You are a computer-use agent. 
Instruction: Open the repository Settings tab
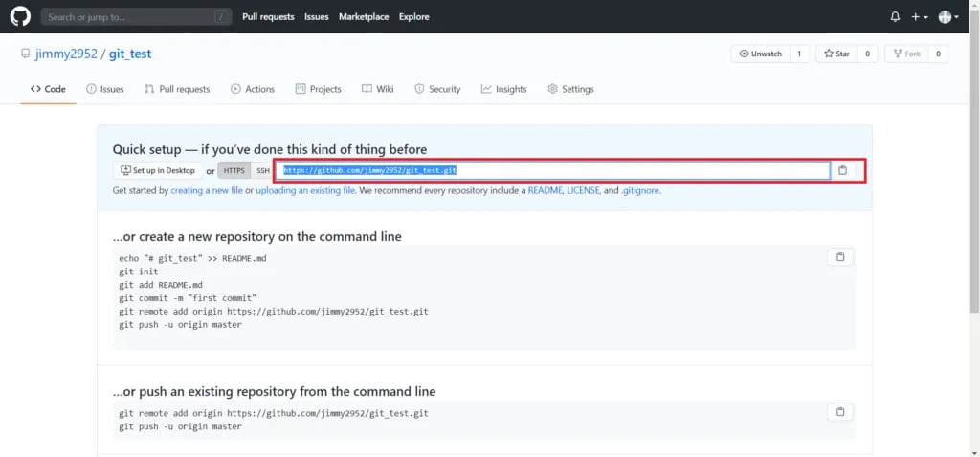(x=570, y=89)
